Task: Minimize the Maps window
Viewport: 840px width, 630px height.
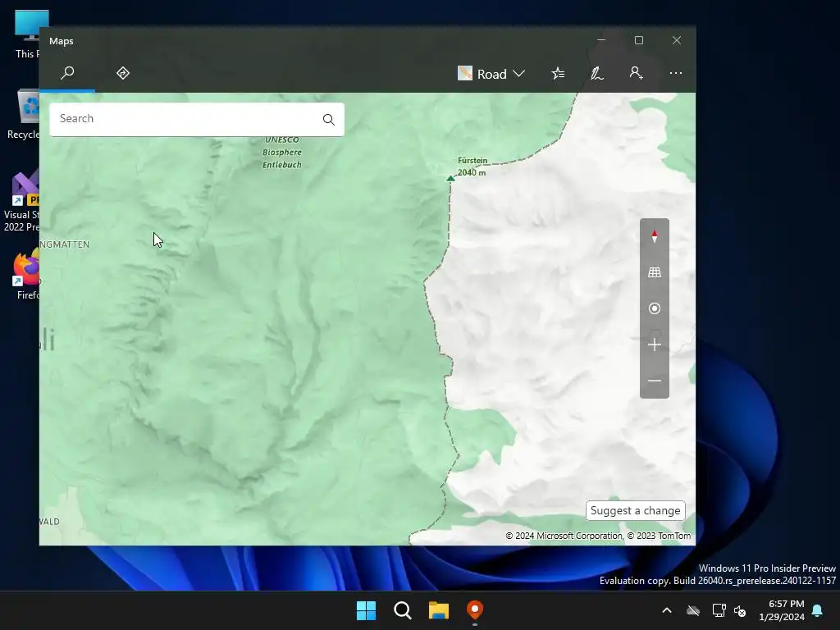Action: (601, 40)
